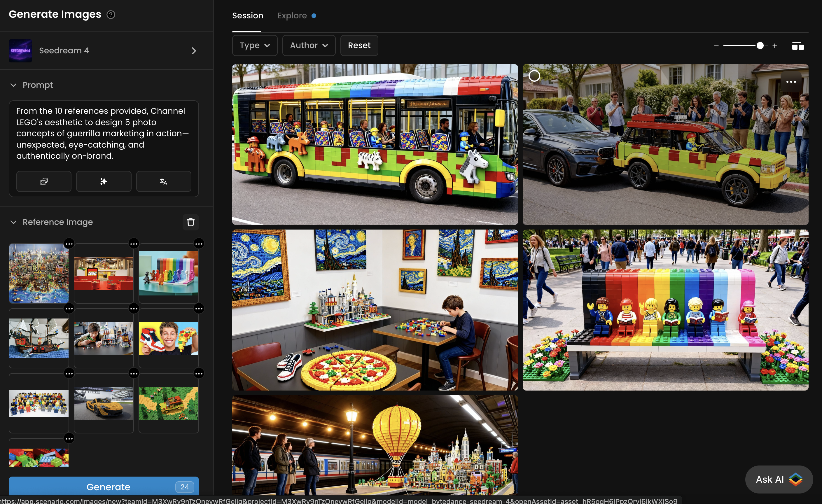Image resolution: width=822 pixels, height=504 pixels.
Task: Click the Ask AI assistant button
Action: point(778,479)
